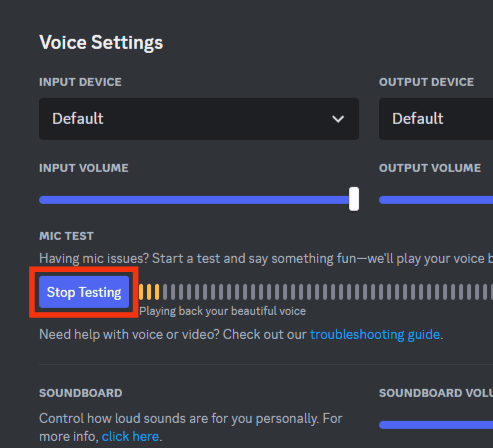
Task: Open the Input Device dropdown showing Default
Action: [x=199, y=119]
